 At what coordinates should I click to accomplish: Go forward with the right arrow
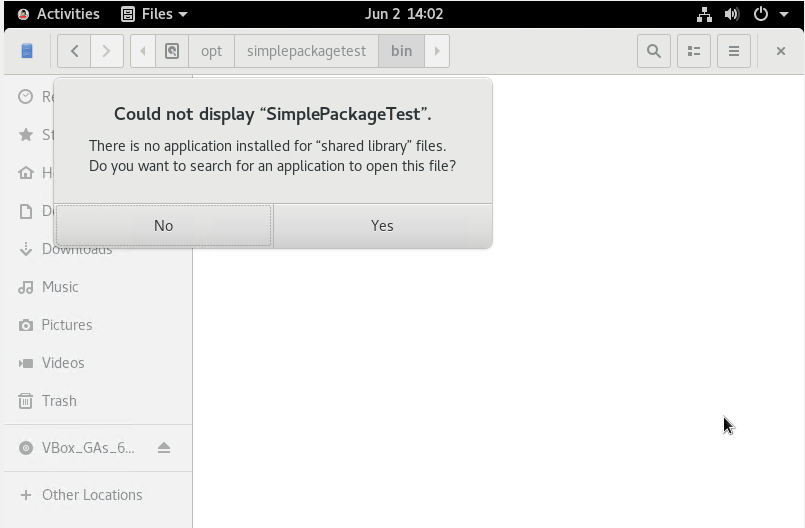click(106, 51)
